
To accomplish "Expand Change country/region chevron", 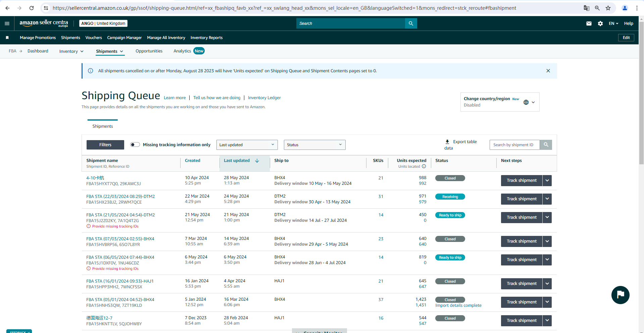I will point(533,102).
